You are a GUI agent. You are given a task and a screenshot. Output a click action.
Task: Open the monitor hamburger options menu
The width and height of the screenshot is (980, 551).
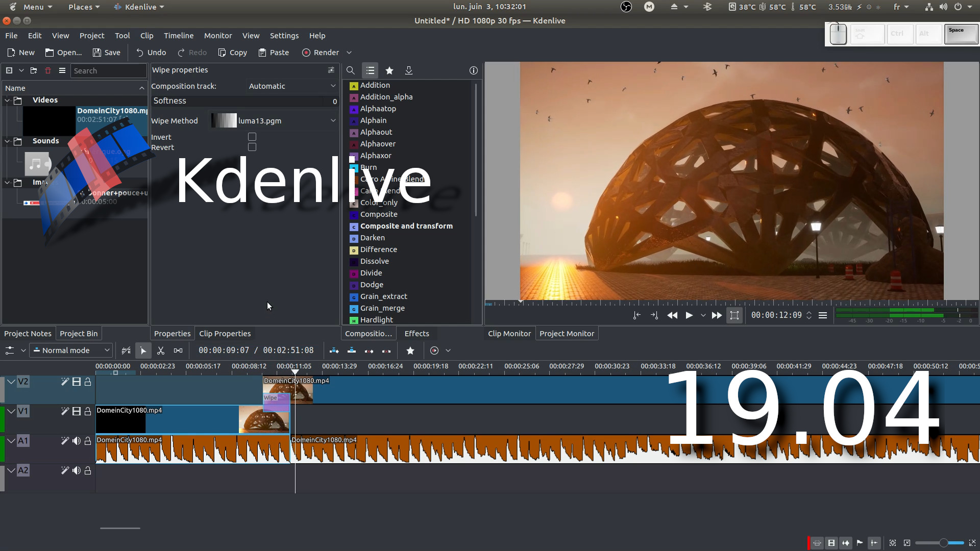823,315
